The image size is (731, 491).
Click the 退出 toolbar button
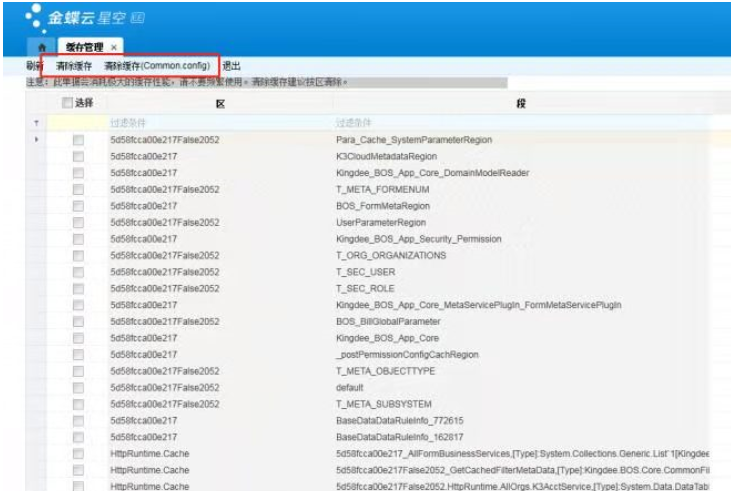point(231,66)
